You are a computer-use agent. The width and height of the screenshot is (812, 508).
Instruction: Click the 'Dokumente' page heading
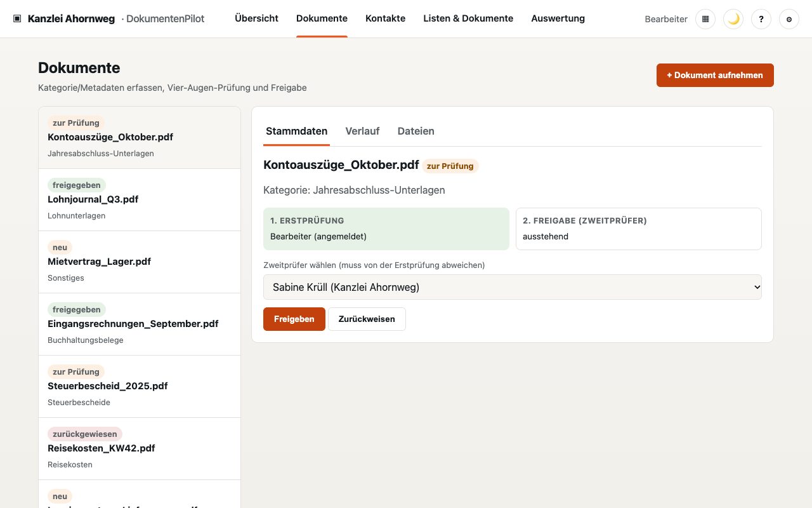click(79, 68)
